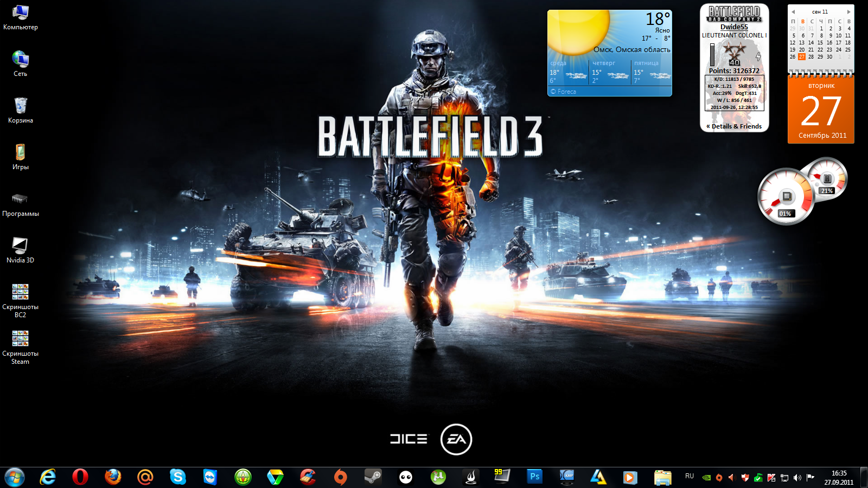The image size is (868, 488).
Task: Go to next month in the calendar gadget
Action: 849,11
